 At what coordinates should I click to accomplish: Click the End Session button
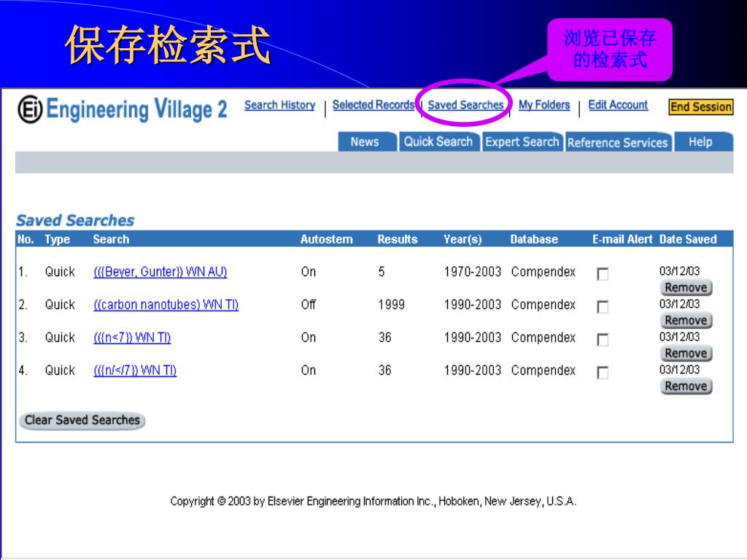(701, 106)
